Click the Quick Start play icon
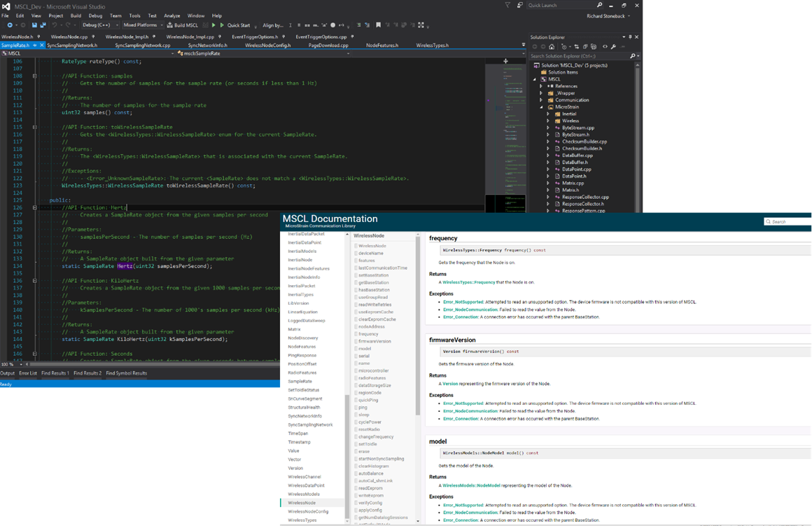812x526 pixels. pyautogui.click(x=222, y=25)
